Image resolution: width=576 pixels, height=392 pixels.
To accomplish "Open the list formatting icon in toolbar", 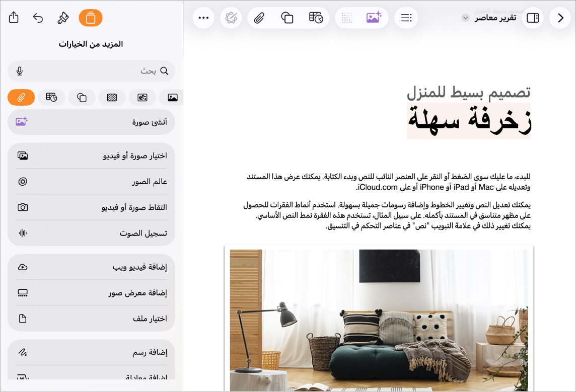I will [x=406, y=18].
